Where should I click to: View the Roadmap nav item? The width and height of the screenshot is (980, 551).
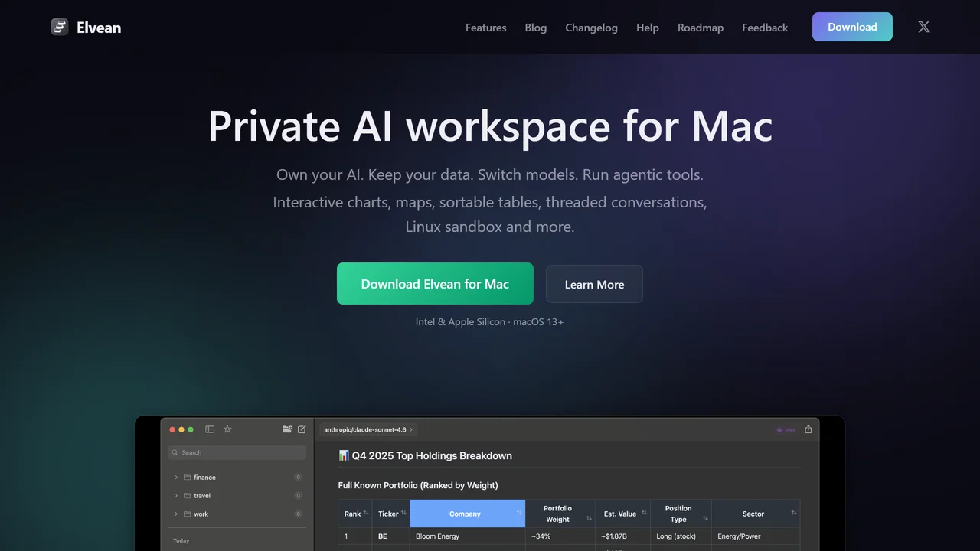coord(701,28)
